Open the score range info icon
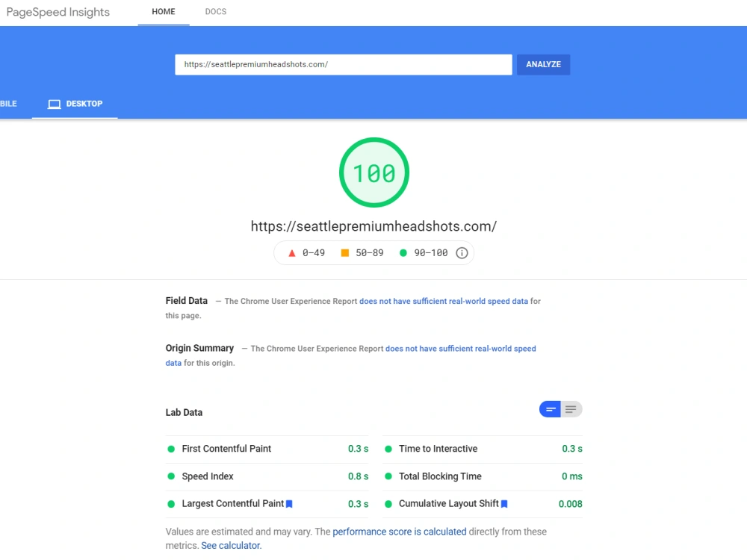 462,253
